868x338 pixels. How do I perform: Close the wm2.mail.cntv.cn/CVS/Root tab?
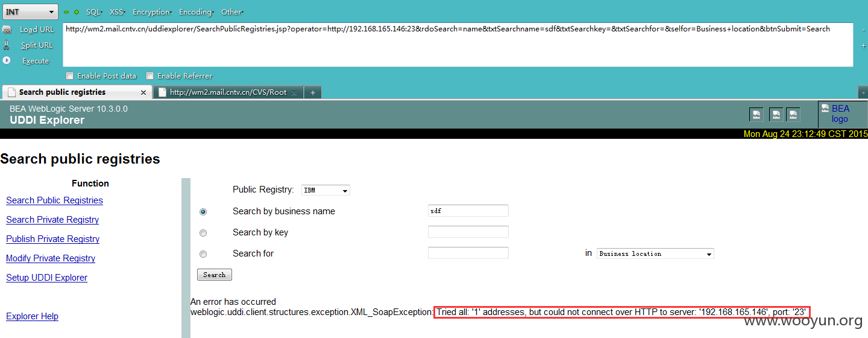[294, 92]
